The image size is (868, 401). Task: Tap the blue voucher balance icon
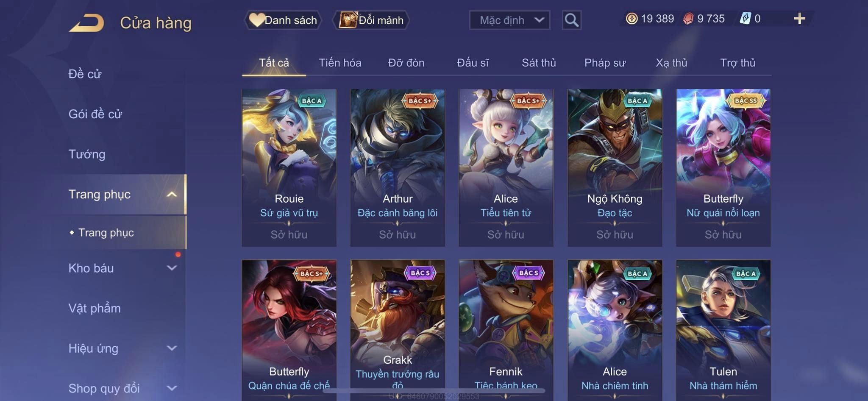coord(745,19)
